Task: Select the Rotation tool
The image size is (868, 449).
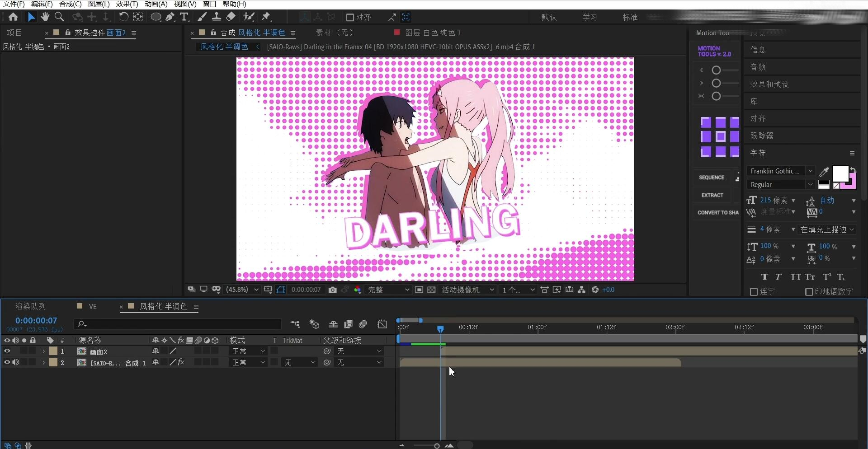Action: tap(123, 17)
